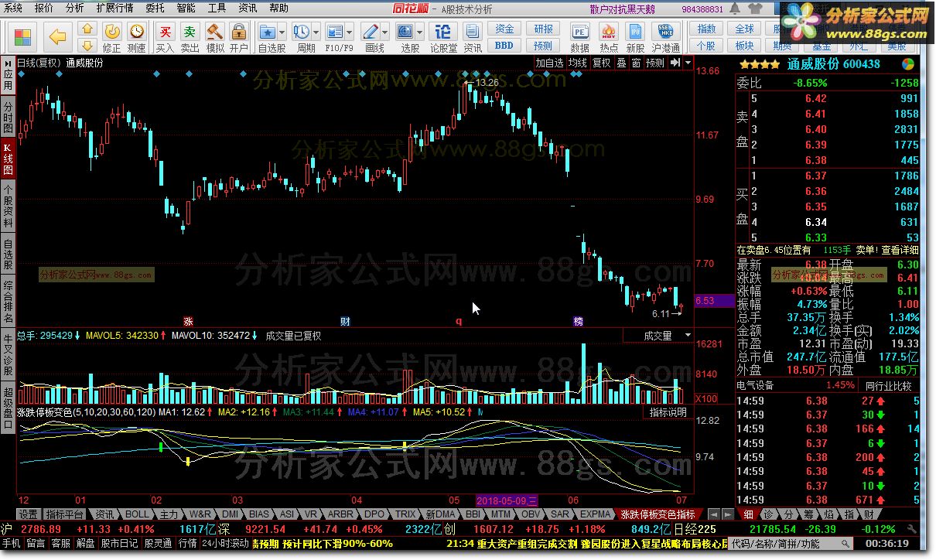The image size is (936, 560).
Task: Toggle 窗 multi-window mode
Action: 636,63
